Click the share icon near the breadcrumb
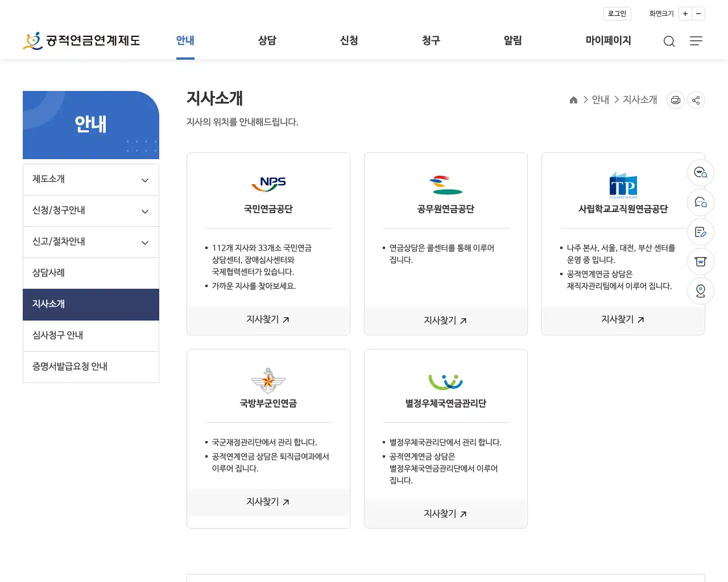The height and width of the screenshot is (582, 728). coord(696,99)
